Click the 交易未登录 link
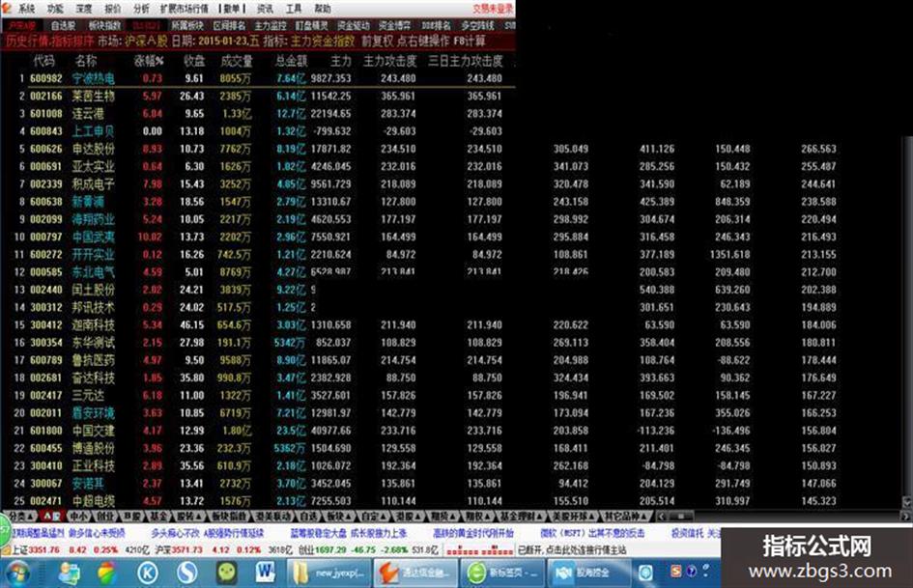The width and height of the screenshot is (913, 588). [493, 9]
